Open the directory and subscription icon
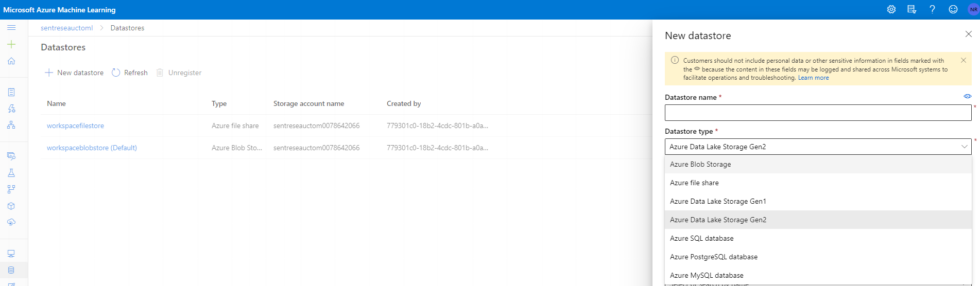980x286 pixels. tap(912, 9)
